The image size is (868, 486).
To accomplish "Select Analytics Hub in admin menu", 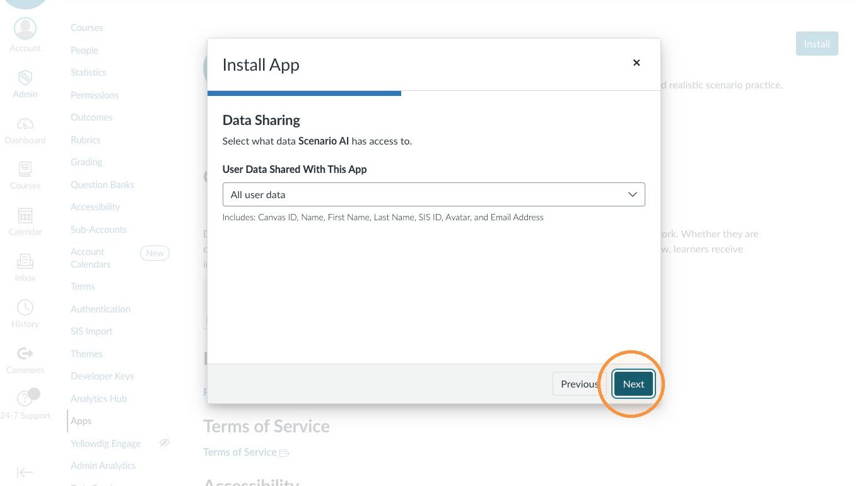I will [98, 399].
